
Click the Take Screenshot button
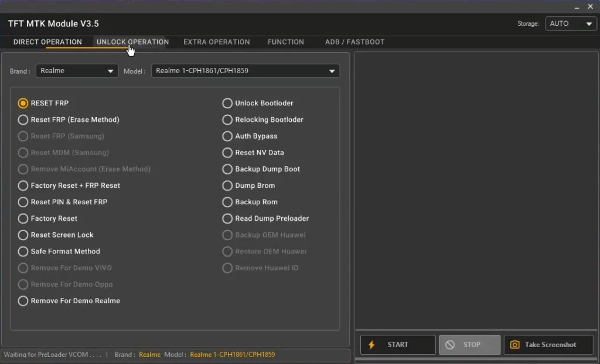tap(548, 345)
